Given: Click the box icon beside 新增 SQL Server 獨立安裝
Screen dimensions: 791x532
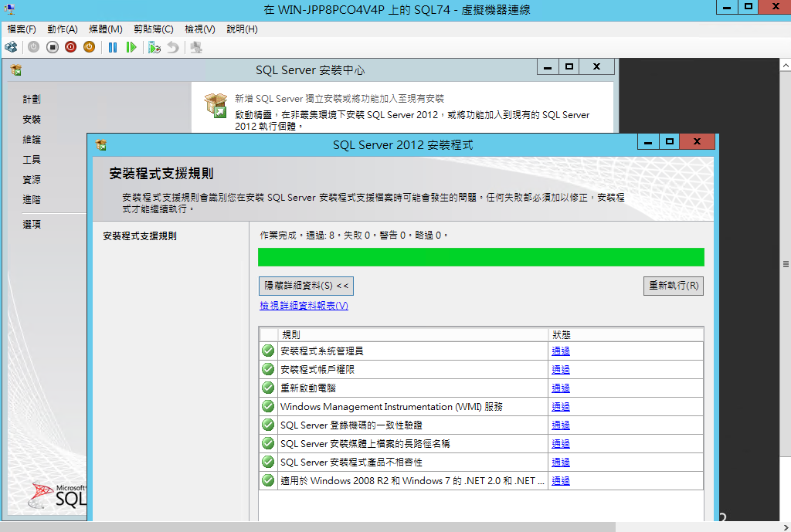Looking at the screenshot, I should pos(216,105).
